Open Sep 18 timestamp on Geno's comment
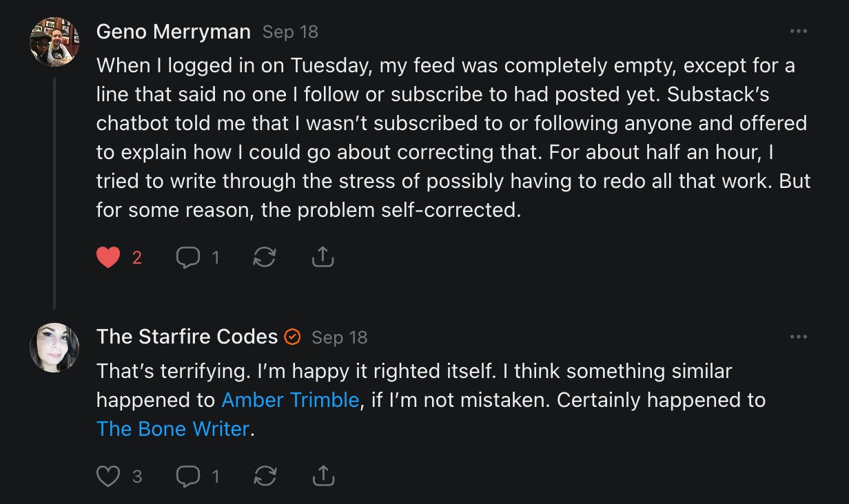This screenshot has width=849, height=504. 290,32
